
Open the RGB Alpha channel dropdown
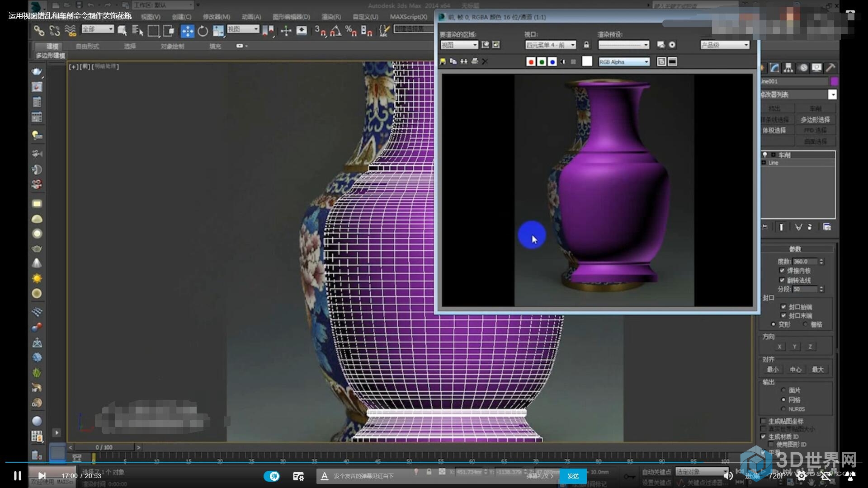(x=624, y=62)
